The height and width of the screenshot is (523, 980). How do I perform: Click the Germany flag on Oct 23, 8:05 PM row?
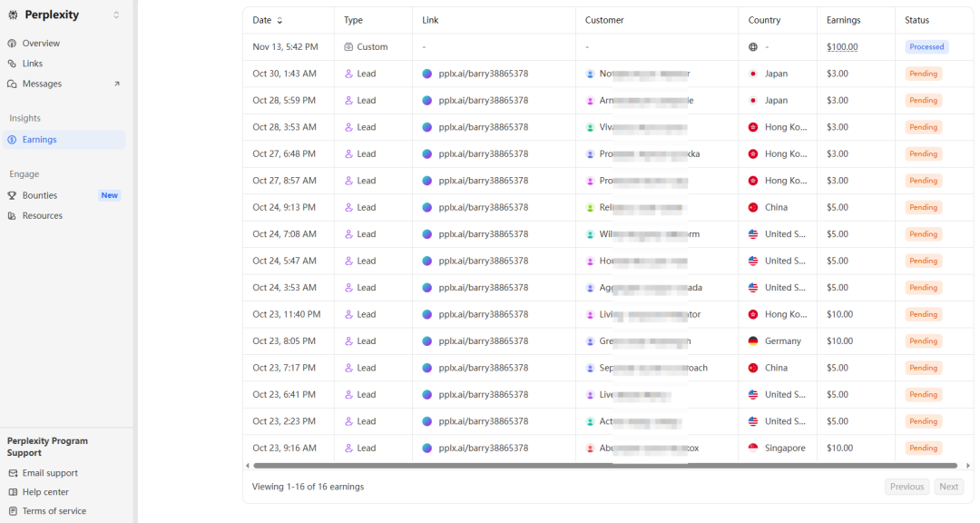pyautogui.click(x=753, y=341)
